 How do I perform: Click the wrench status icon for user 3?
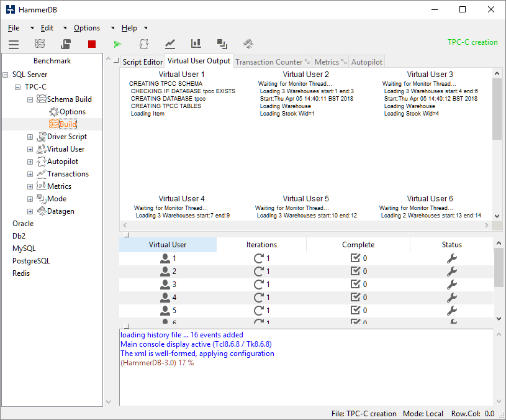[452, 285]
